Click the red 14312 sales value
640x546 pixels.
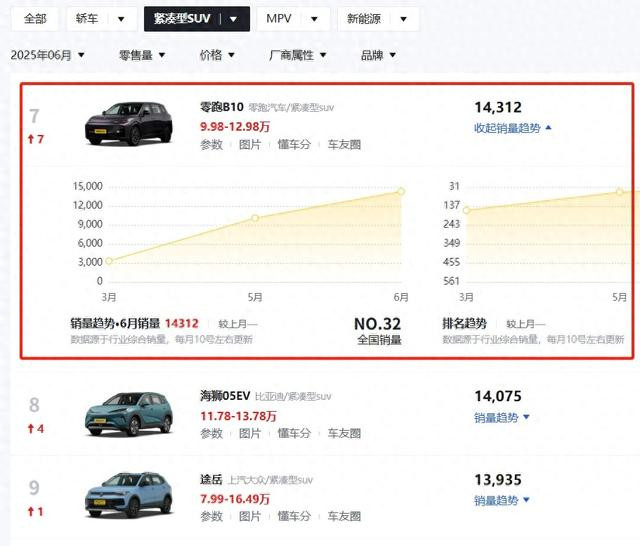pos(182,324)
